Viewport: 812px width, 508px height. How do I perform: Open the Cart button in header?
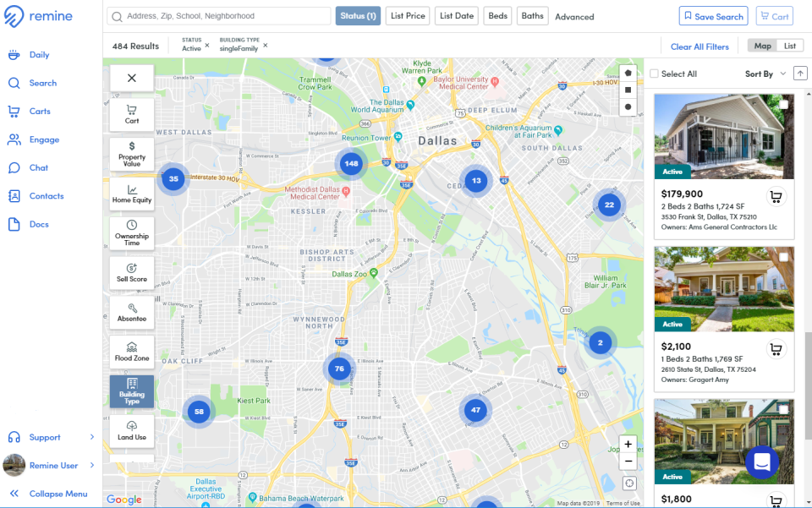[x=774, y=16]
